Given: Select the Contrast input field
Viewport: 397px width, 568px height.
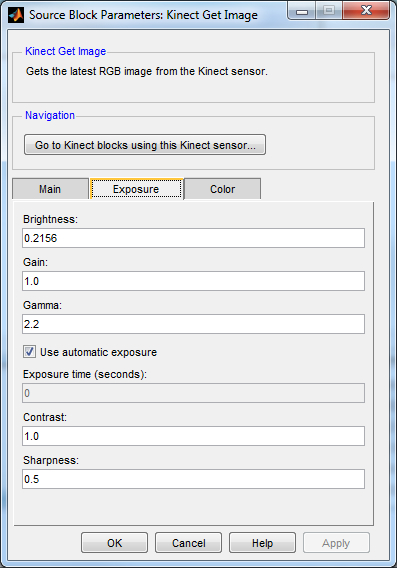Looking at the screenshot, I should tap(193, 436).
